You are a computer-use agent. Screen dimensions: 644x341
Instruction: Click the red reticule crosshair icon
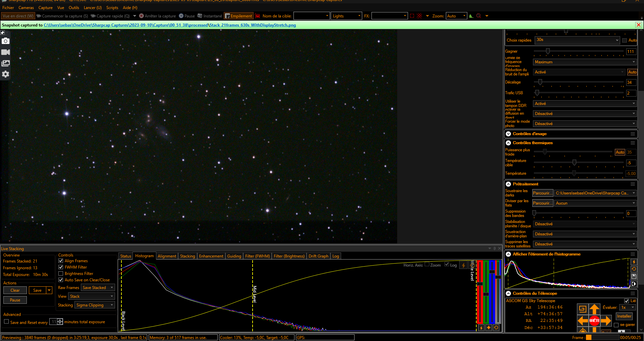pos(419,16)
